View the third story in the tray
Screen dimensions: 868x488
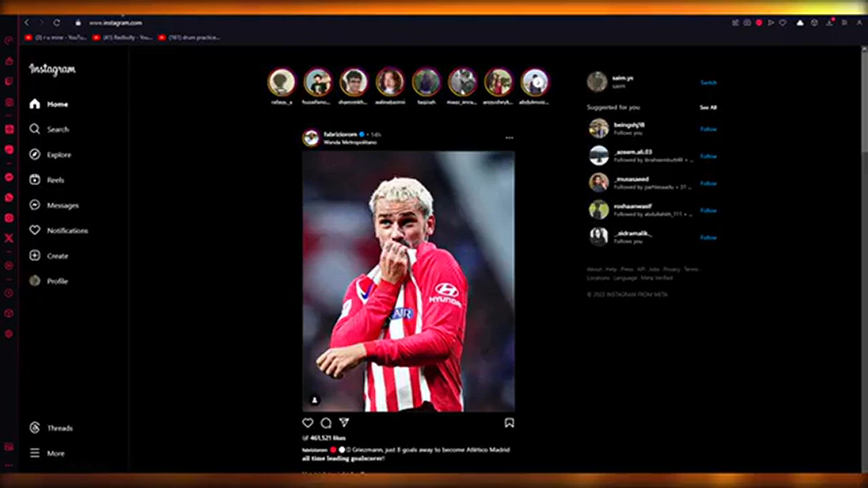(354, 82)
